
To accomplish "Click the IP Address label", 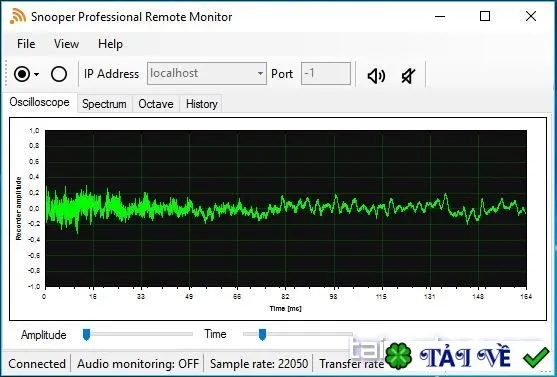I will point(112,74).
